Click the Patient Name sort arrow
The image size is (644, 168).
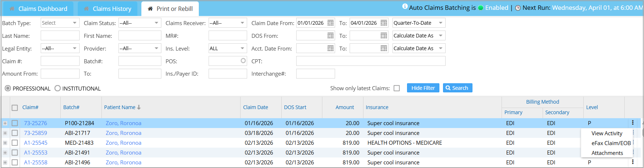139,107
